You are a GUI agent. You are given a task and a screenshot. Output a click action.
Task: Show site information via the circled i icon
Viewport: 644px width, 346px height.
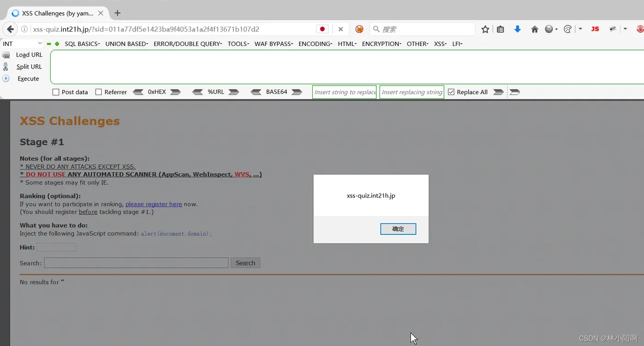point(24,29)
